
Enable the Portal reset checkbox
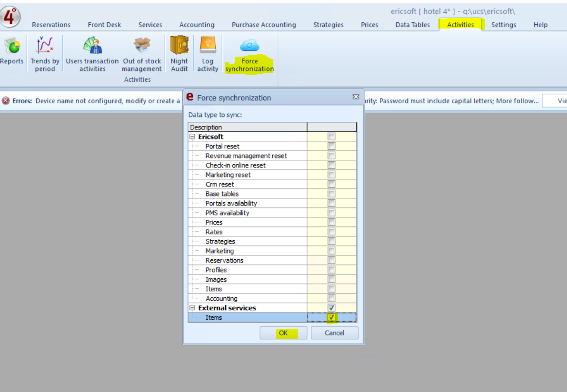click(x=331, y=146)
